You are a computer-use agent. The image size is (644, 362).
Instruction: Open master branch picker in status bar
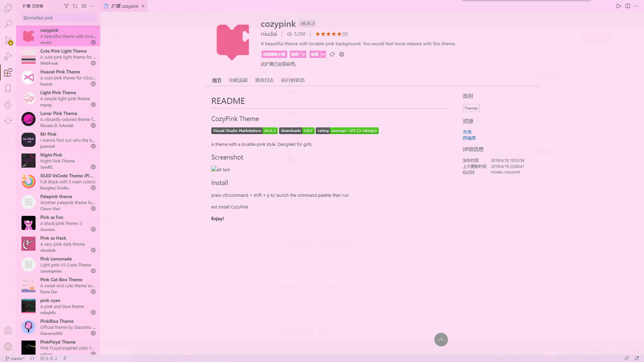point(15,358)
